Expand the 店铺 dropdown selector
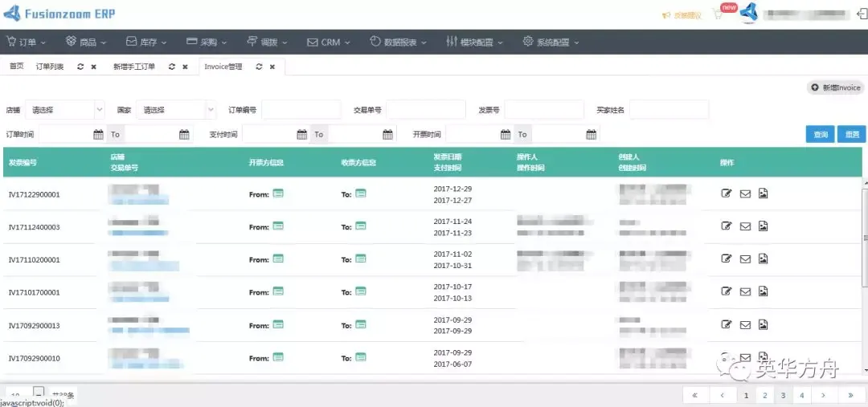This screenshot has height=407, width=868. point(65,110)
